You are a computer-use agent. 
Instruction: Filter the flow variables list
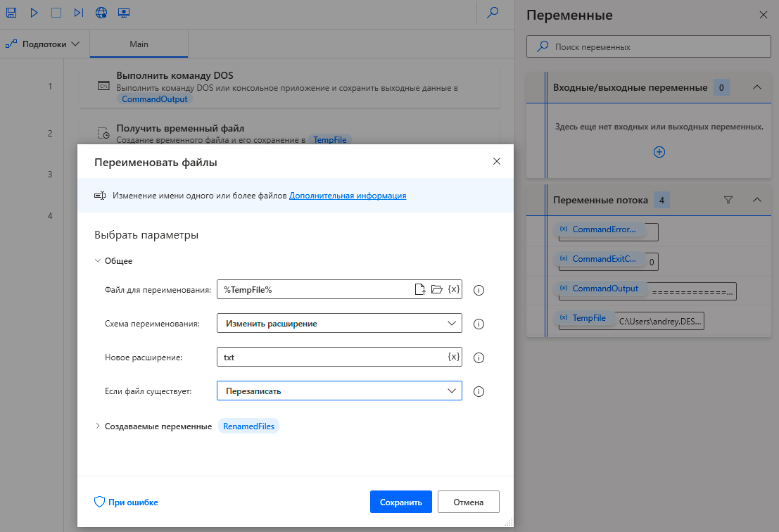tap(728, 200)
